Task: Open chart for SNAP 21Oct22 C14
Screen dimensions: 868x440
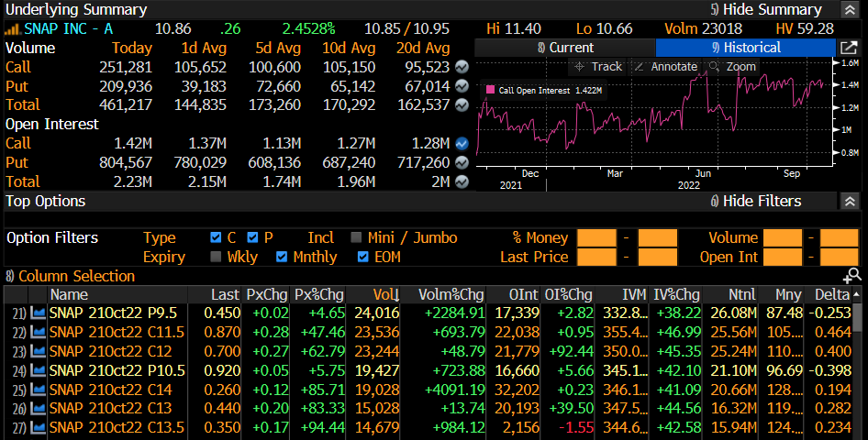Action: point(39,390)
